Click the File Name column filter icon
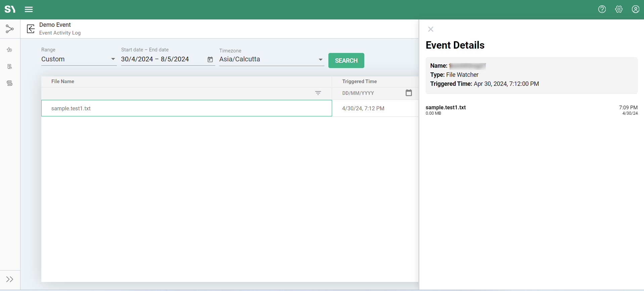This screenshot has width=644, height=291. coord(318,93)
